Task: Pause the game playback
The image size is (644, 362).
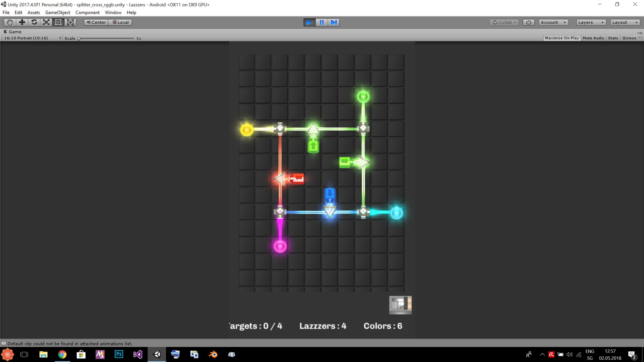Action: coord(321,22)
